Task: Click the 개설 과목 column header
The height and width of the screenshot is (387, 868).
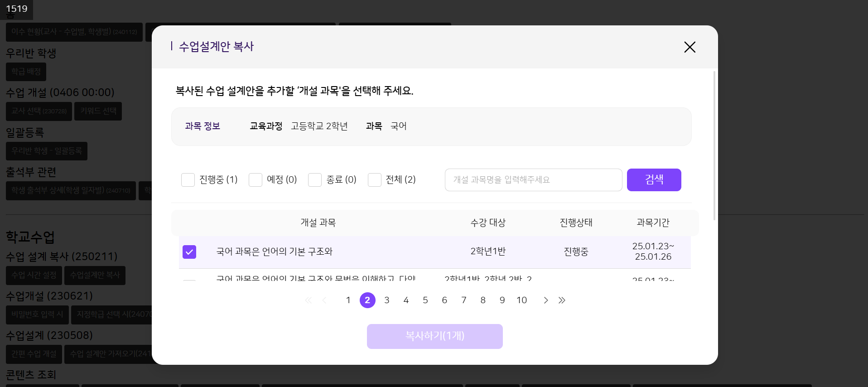Action: [318, 223]
